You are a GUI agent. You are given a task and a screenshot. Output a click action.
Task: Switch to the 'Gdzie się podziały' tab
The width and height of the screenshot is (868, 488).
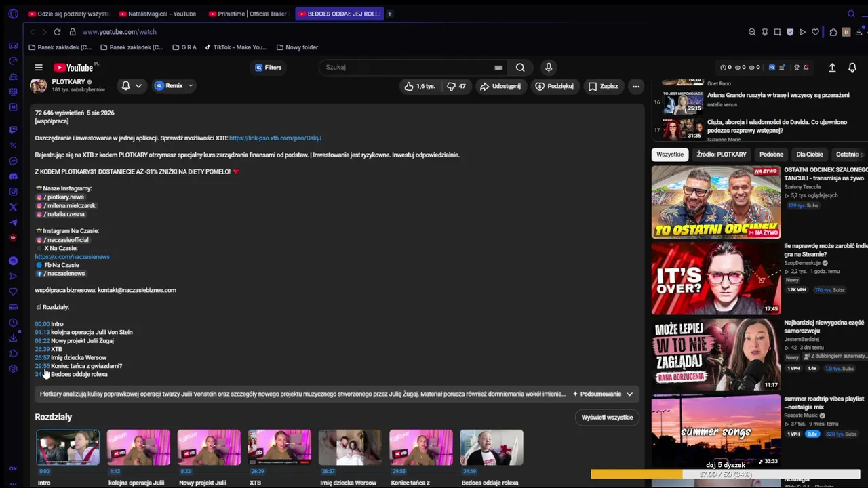click(68, 14)
